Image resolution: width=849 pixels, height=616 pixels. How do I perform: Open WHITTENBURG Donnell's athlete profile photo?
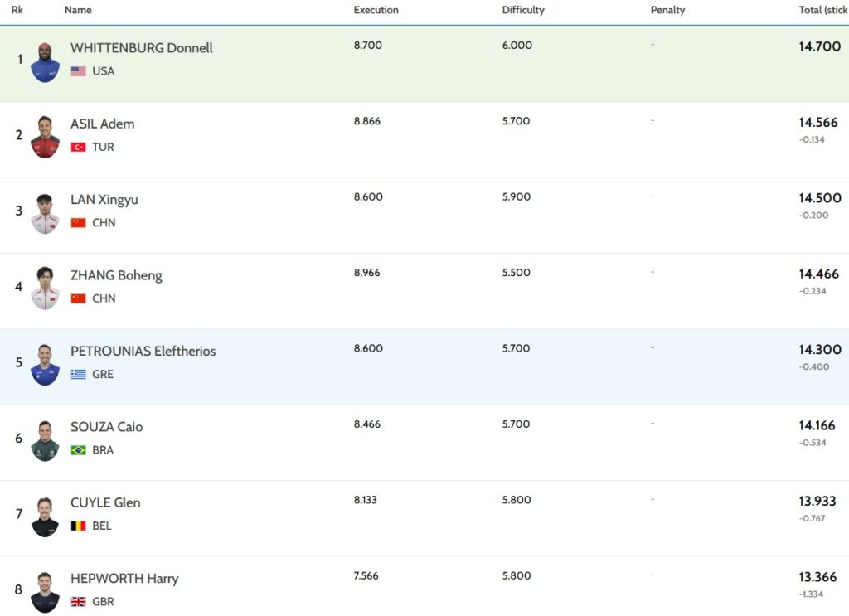click(45, 62)
